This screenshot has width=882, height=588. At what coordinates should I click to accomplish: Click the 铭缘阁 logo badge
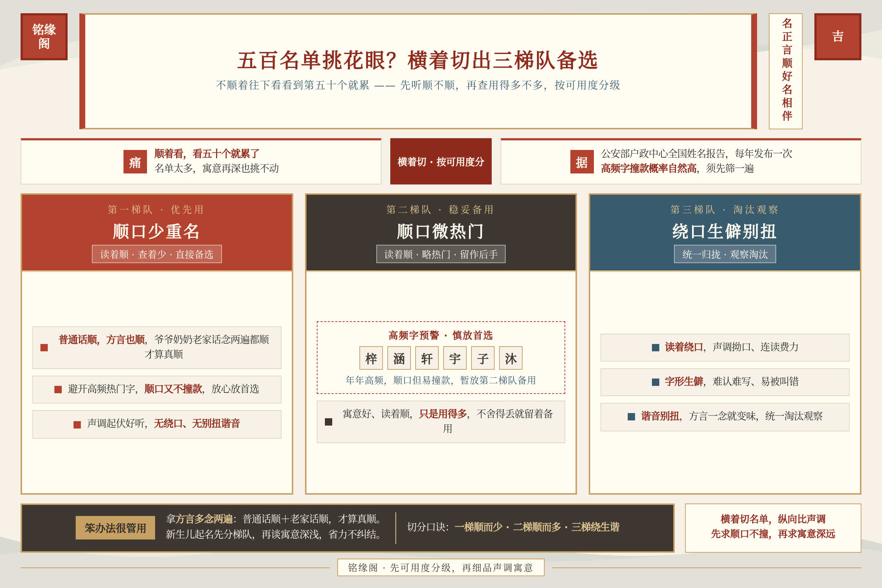[44, 37]
